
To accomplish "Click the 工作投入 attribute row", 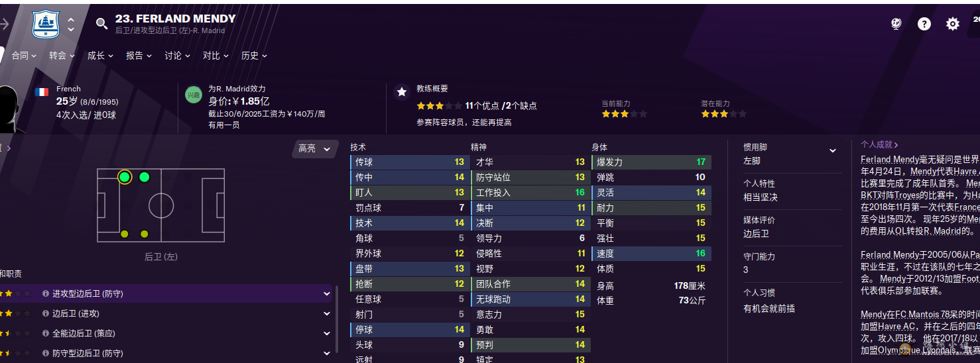I will (530, 193).
